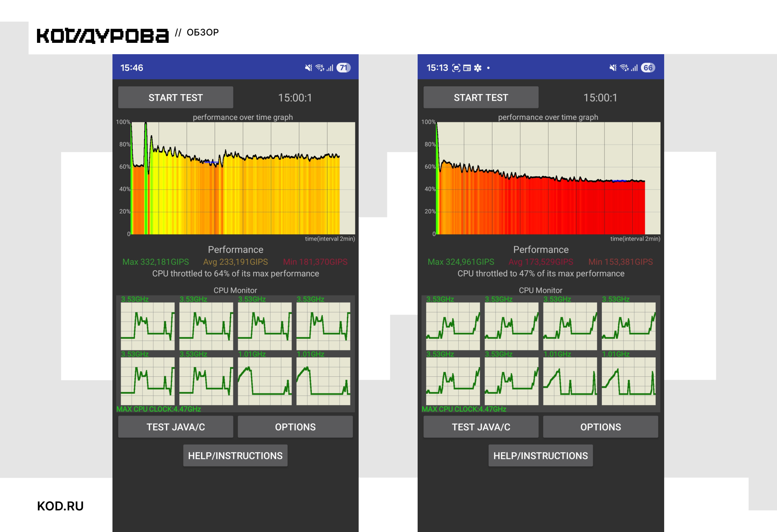Screen dimensions: 777x532
Task: Tap the Performance heading on left phone
Action: tap(236, 250)
